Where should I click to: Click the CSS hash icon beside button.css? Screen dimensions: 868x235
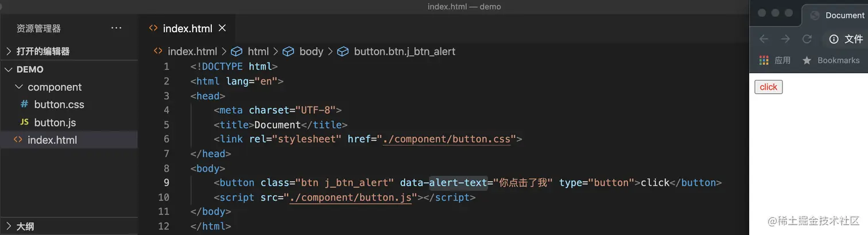coord(24,105)
